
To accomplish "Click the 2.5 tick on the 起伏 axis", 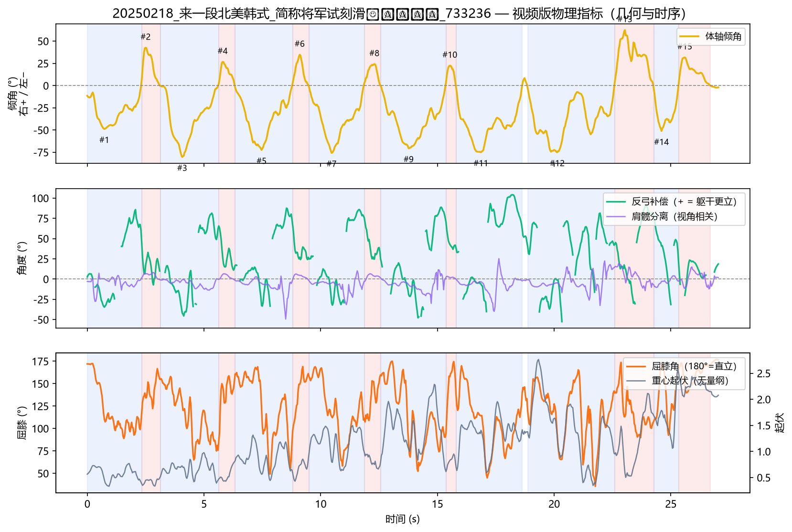I will 764,373.
